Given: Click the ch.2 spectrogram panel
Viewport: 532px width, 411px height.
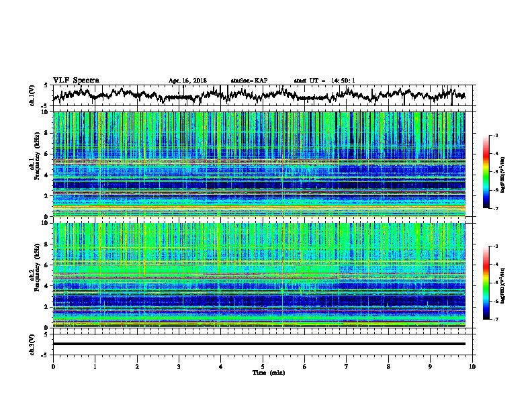Looking at the screenshot, I should click(259, 275).
